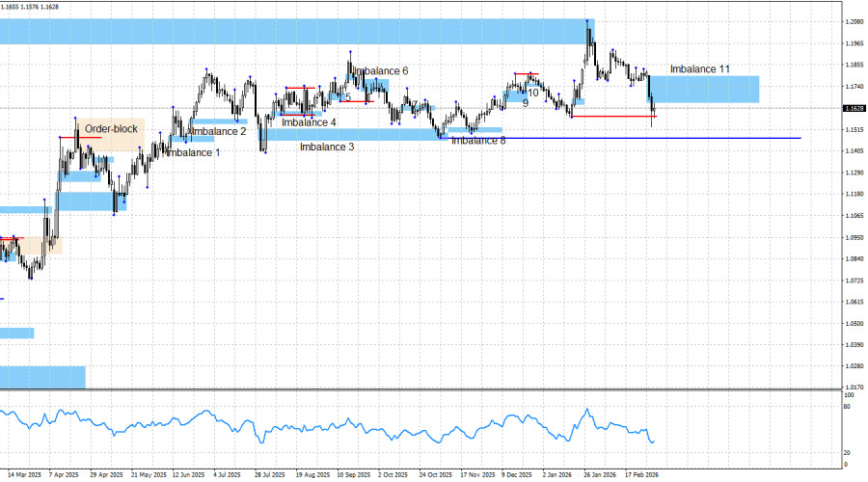
Task: Click price axis value 1.0615
Action: [x=854, y=302]
